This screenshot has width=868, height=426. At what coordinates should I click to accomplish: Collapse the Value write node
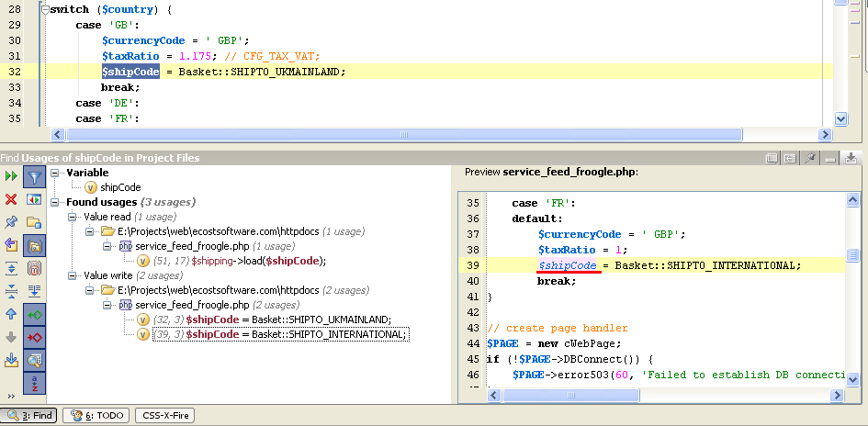click(x=72, y=275)
